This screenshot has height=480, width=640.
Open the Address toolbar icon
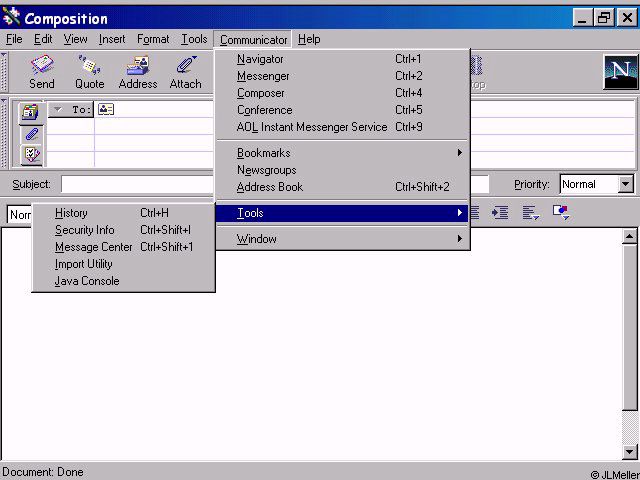pyautogui.click(x=138, y=72)
